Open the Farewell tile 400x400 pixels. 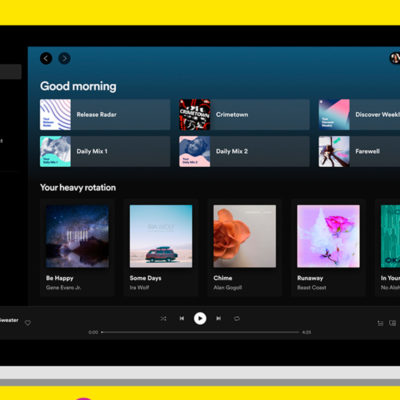point(359,151)
